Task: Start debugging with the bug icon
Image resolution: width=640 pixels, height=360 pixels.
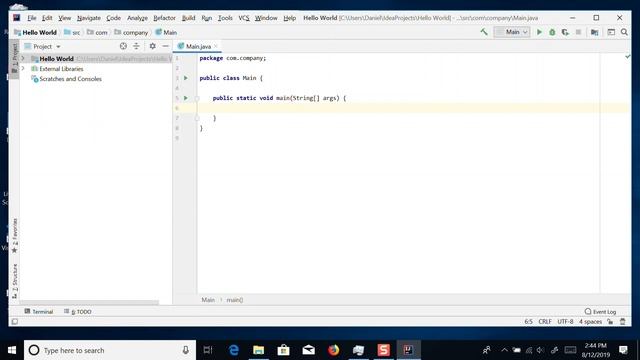Action: point(552,32)
